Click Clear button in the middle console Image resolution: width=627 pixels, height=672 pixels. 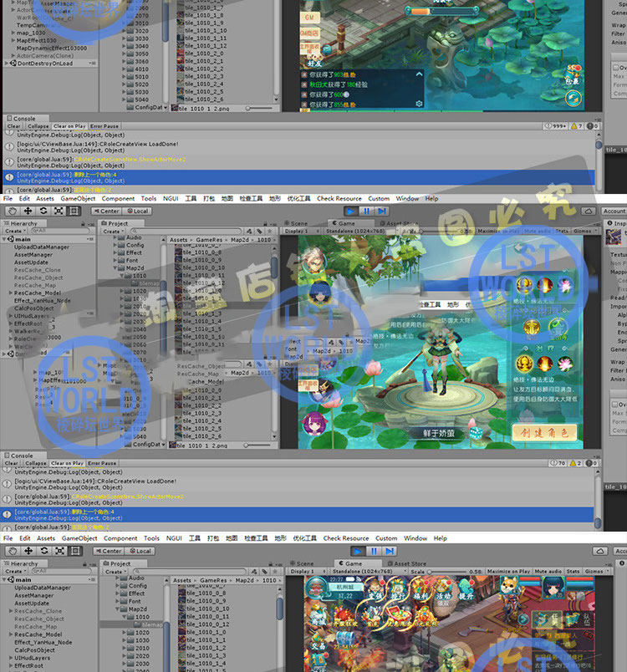pos(12,463)
